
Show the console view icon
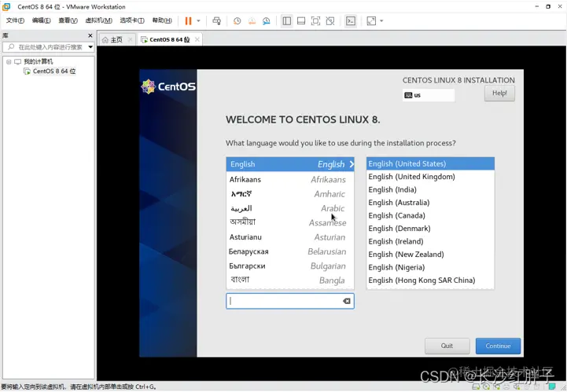point(351,21)
